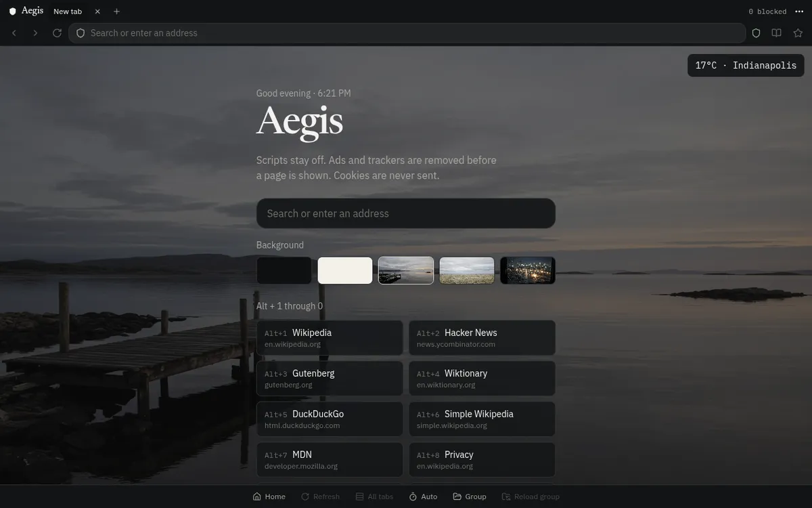812x508 pixels.
Task: Select the grassy field background thumbnail
Action: point(467,270)
